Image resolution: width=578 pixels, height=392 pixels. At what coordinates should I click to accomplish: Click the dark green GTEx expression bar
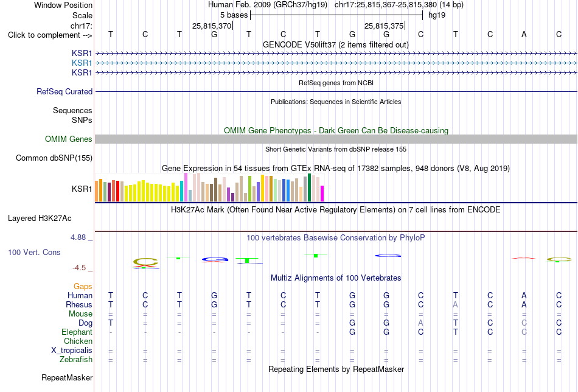click(309, 187)
